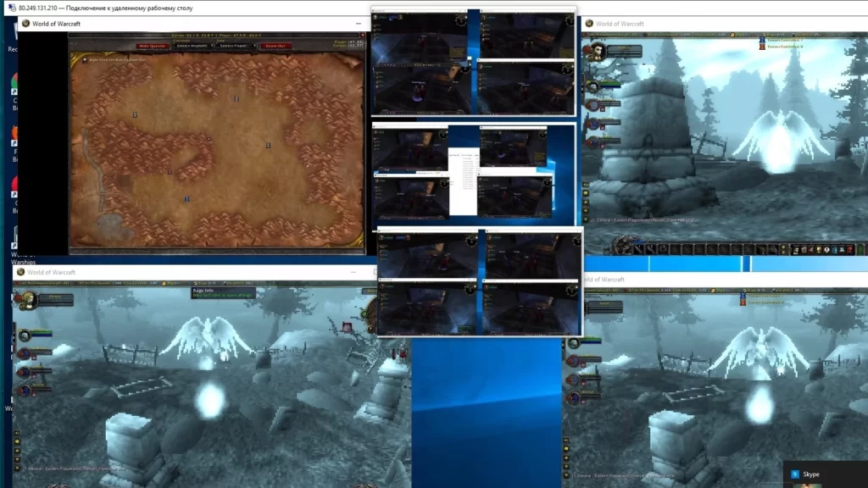Image resolution: width=868 pixels, height=488 pixels.
Task: Click the pink debuff icon in bottom-left window
Action: [x=347, y=327]
